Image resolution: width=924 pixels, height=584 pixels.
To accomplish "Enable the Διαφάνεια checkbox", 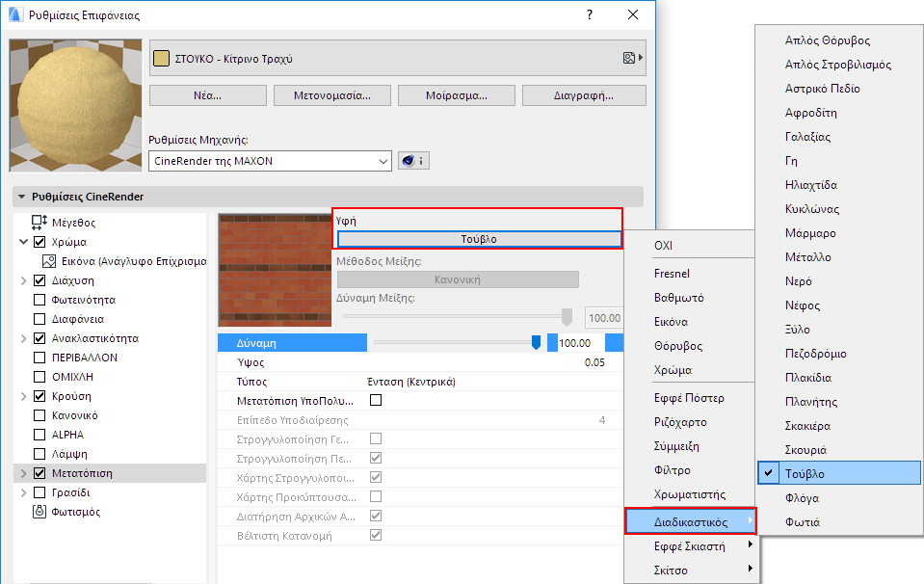I will [40, 319].
